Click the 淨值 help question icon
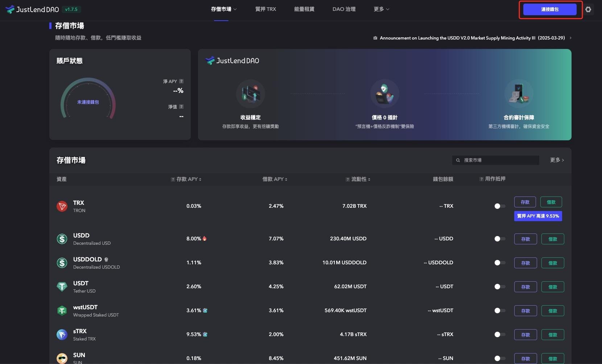This screenshot has width=602, height=364. [x=181, y=107]
